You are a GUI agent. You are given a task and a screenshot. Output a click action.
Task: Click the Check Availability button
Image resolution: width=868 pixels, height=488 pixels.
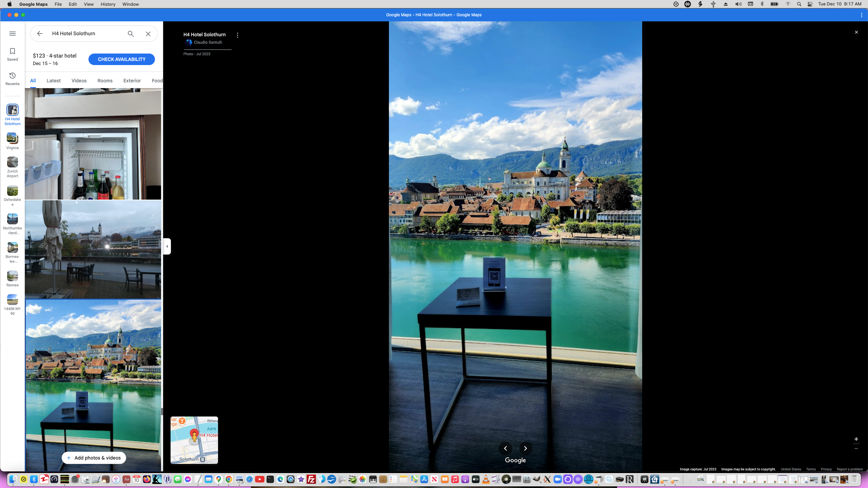click(x=121, y=59)
